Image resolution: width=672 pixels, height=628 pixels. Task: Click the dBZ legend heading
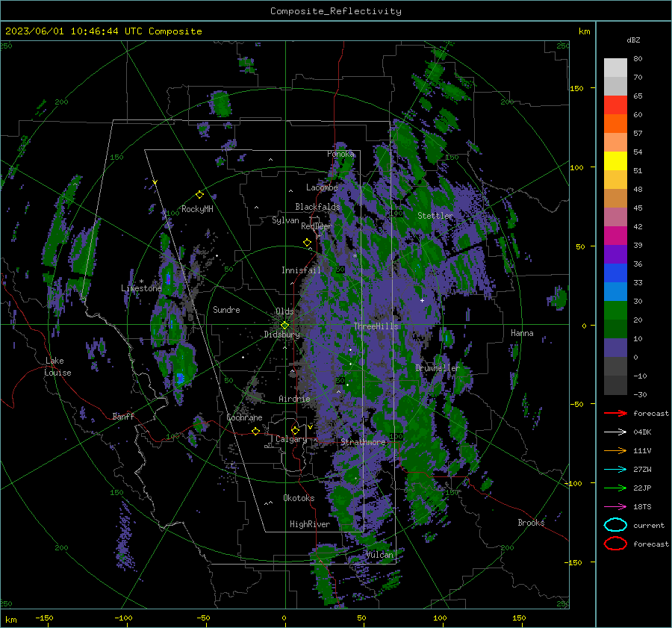[x=633, y=40]
